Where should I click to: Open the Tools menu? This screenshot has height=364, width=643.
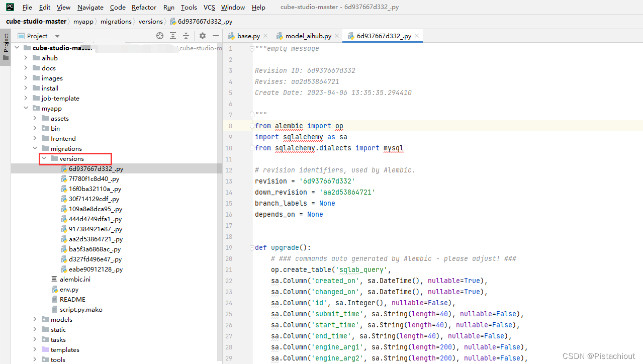click(189, 7)
